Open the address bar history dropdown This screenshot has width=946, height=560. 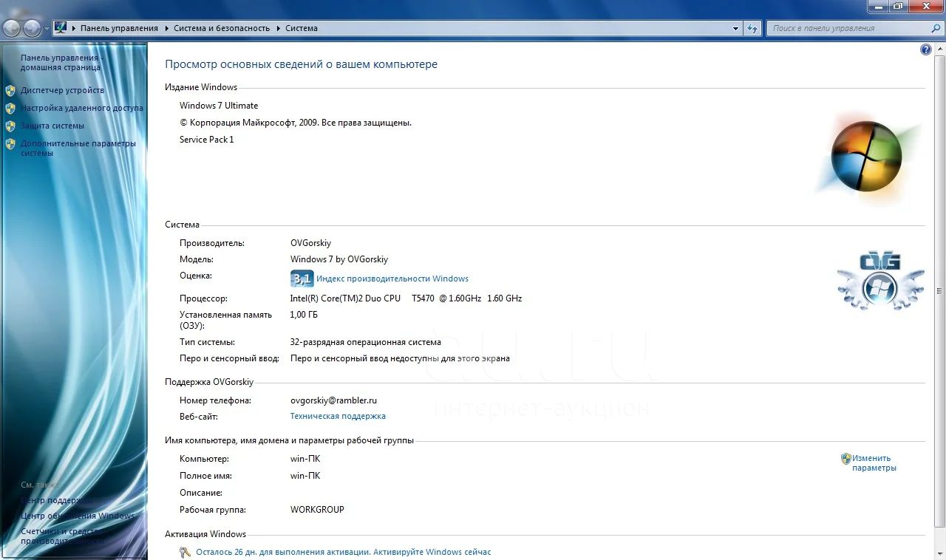coord(735,28)
